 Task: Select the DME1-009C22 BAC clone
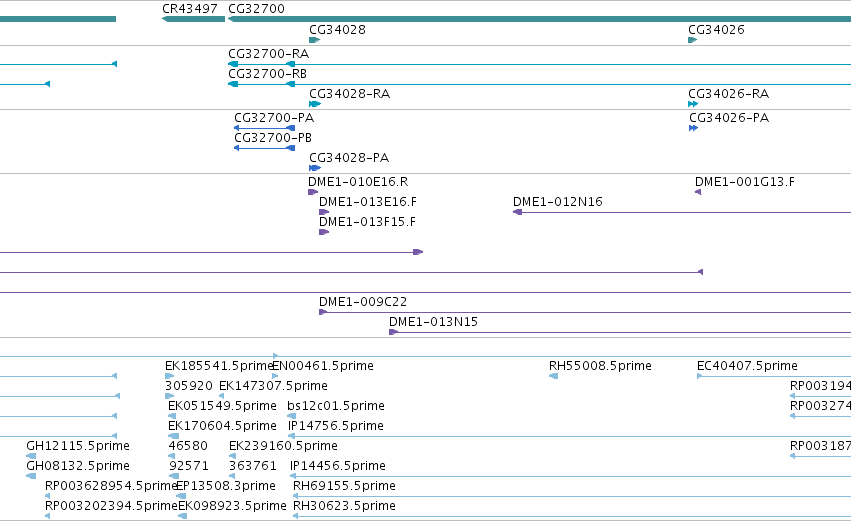click(585, 312)
